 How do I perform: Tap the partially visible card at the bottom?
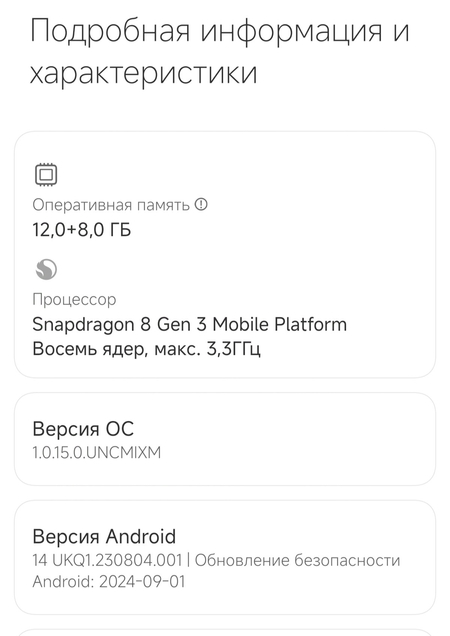coord(225,633)
